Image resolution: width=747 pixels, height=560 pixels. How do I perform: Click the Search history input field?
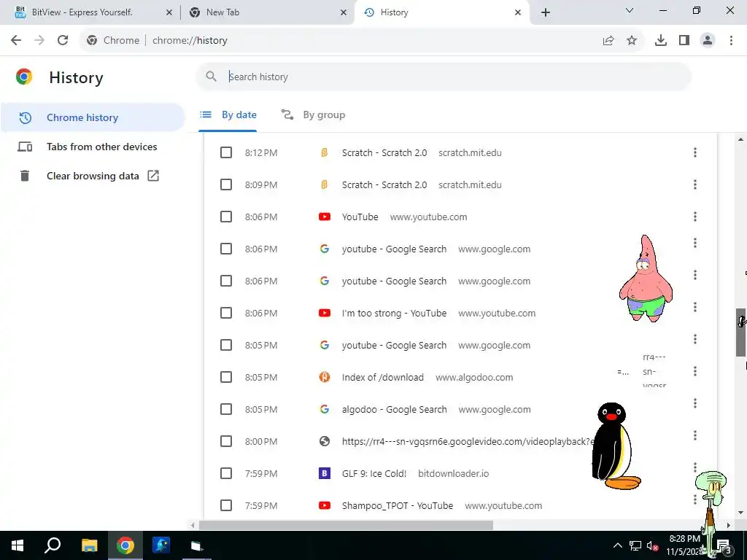[x=443, y=76]
